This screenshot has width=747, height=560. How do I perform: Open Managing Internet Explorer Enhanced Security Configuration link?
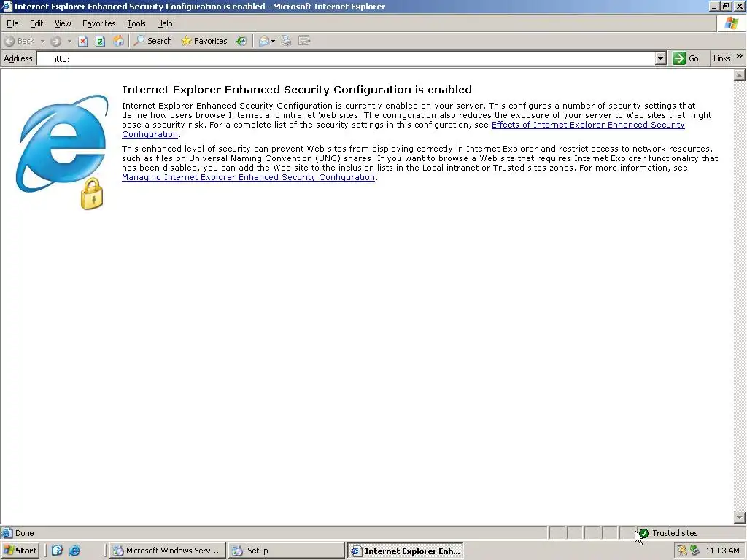click(x=248, y=177)
